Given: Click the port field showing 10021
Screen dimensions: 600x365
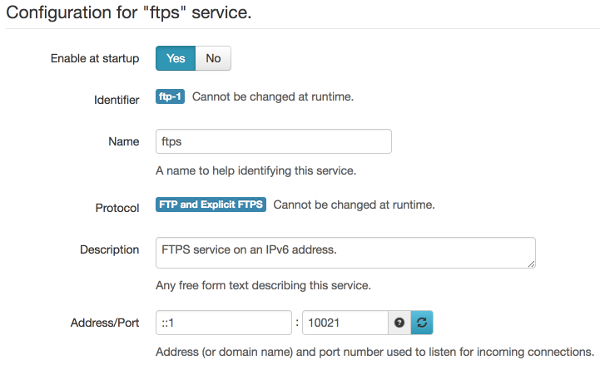Looking at the screenshot, I should coord(346,323).
